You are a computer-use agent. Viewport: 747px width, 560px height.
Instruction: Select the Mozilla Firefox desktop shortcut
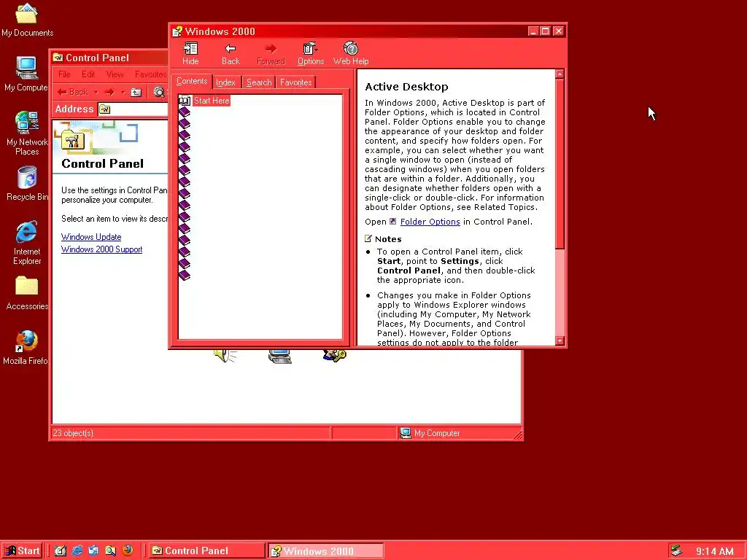point(26,348)
